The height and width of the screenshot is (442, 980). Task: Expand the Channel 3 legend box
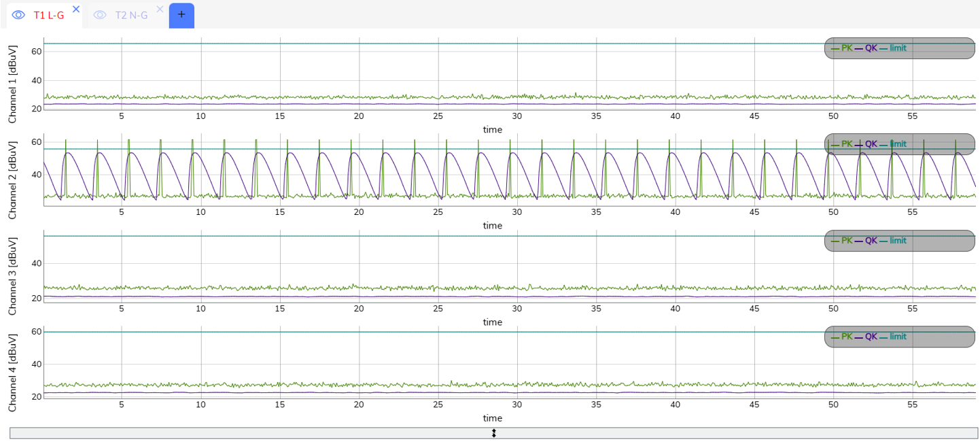[899, 240]
